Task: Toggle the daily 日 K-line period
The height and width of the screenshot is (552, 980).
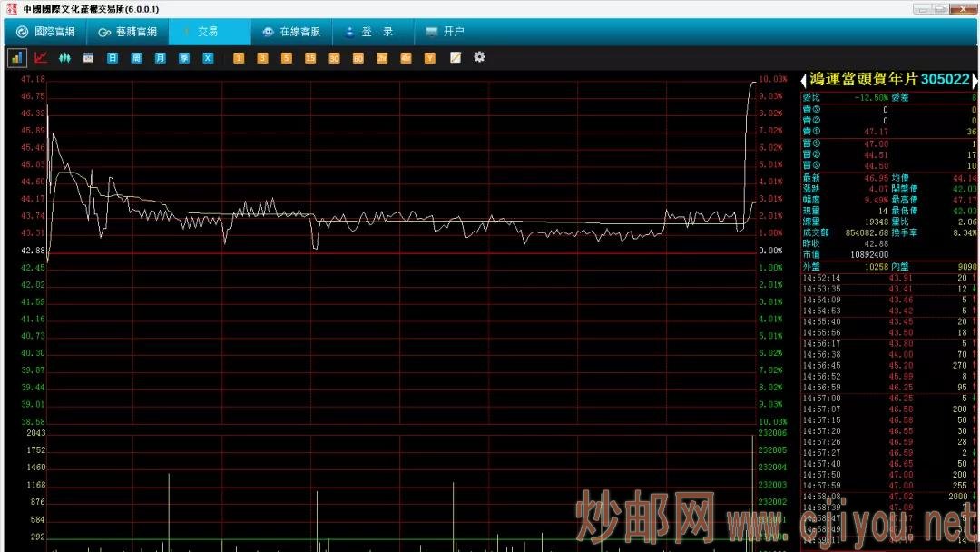Action: 113,57
